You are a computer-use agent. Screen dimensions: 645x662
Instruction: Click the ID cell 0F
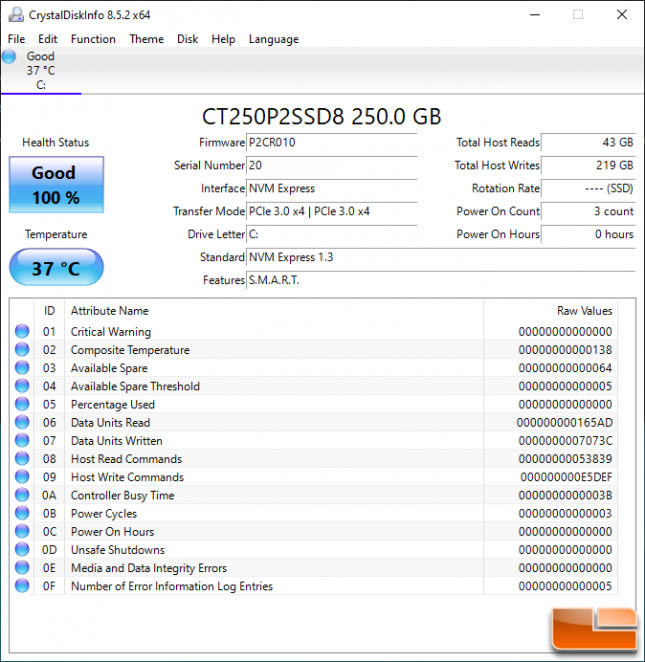49,586
